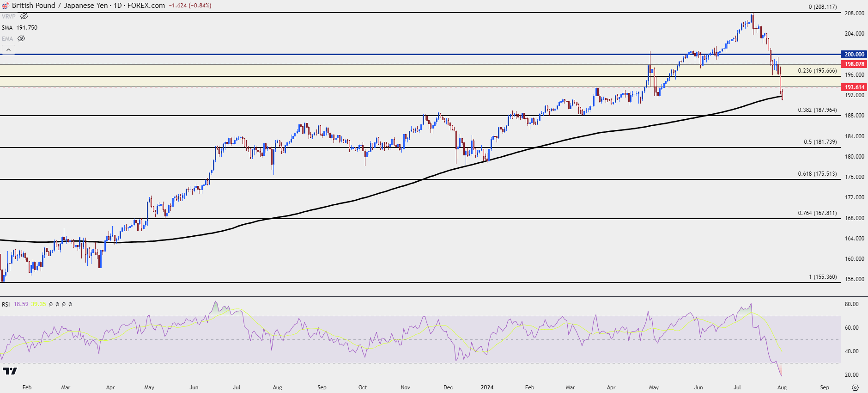Image resolution: width=868 pixels, height=393 pixels.
Task: Click the red 193.614 price label
Action: [x=854, y=87]
